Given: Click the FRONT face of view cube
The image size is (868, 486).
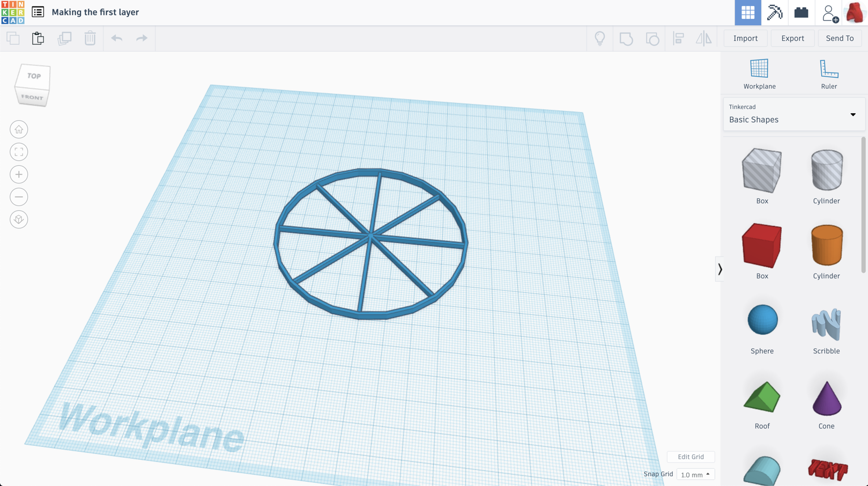Looking at the screenshot, I should pyautogui.click(x=32, y=98).
